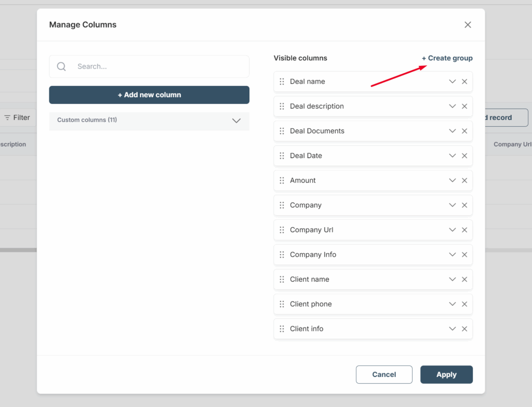Click the Create group link

pos(447,58)
